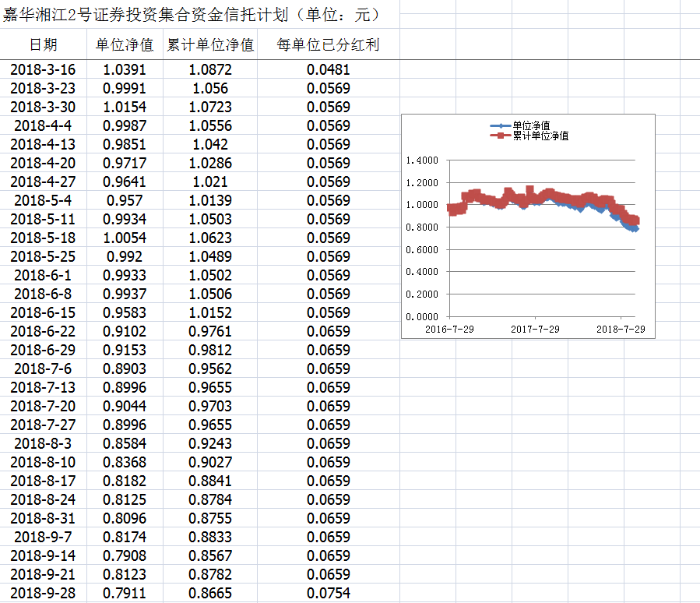Image resolution: width=700 pixels, height=603 pixels.
Task: Select cumulative value cell 1.0506
Action: (210, 294)
